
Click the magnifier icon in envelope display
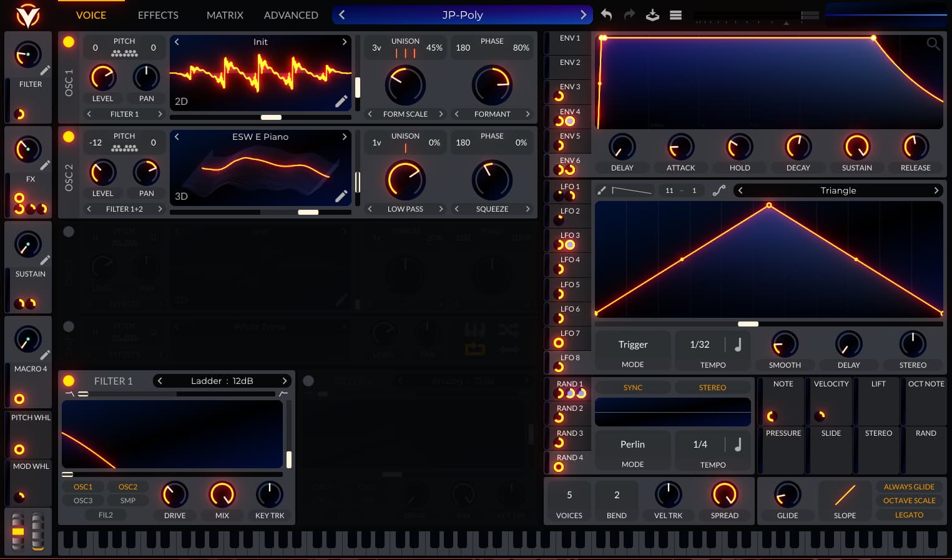pos(933,44)
